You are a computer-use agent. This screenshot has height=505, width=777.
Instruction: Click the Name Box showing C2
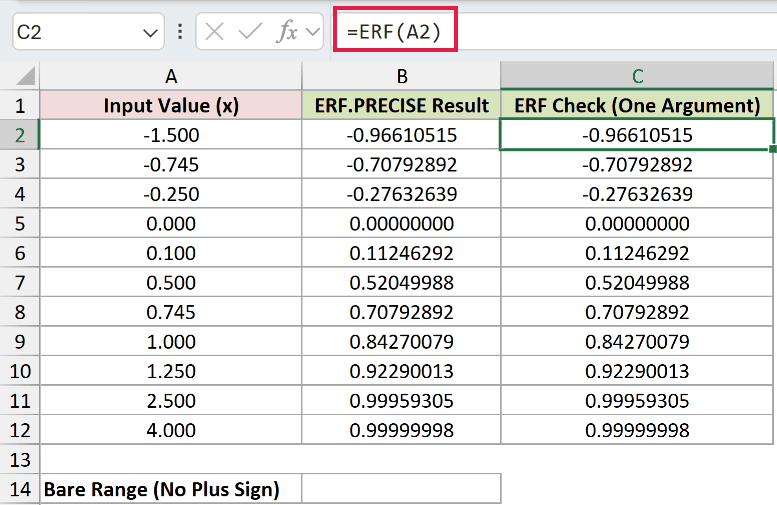click(x=88, y=32)
